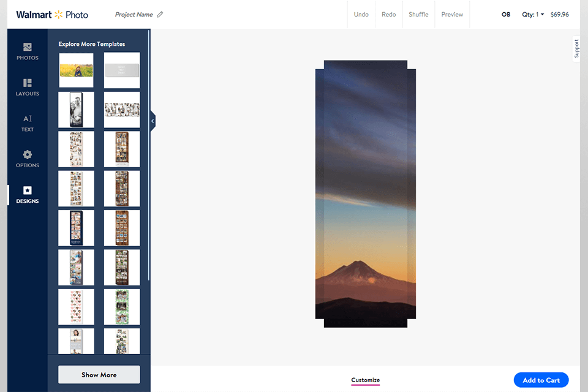Open the Preview view
The height and width of the screenshot is (392, 588).
point(452,14)
